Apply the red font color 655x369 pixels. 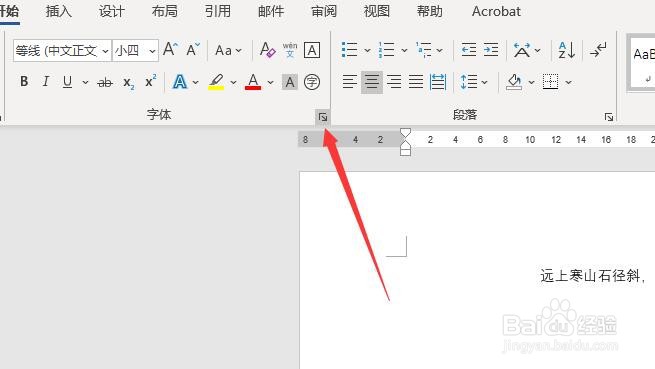[253, 82]
